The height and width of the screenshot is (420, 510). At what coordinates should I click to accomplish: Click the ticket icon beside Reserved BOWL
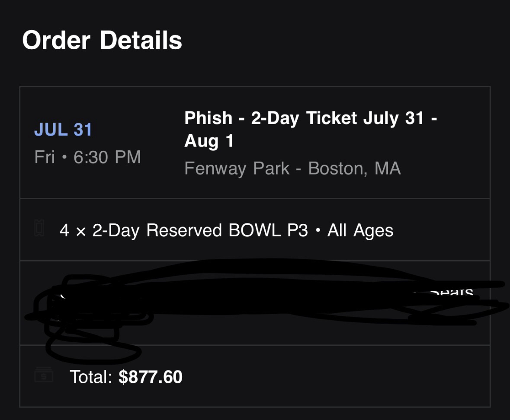pos(39,228)
